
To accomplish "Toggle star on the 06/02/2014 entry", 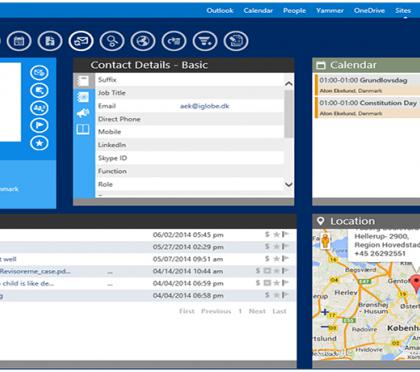I will 276,235.
